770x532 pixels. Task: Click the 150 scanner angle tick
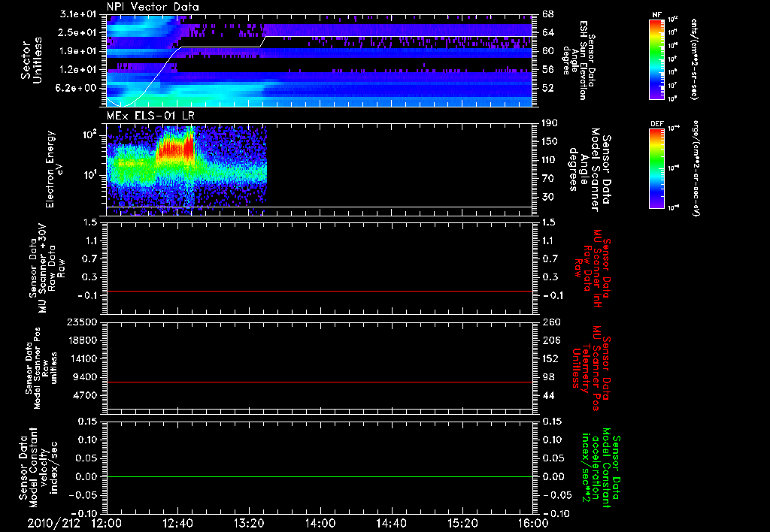pyautogui.click(x=550, y=141)
